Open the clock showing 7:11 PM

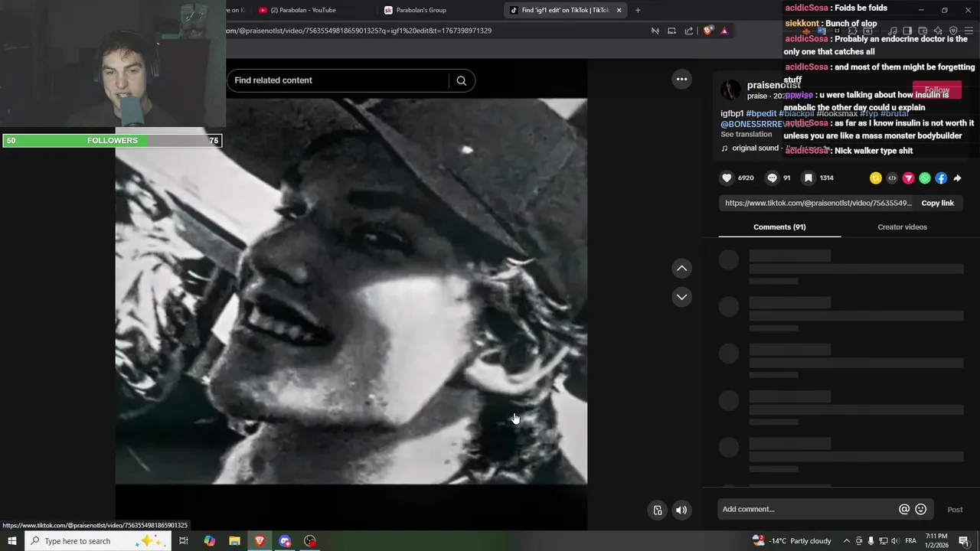(x=936, y=541)
